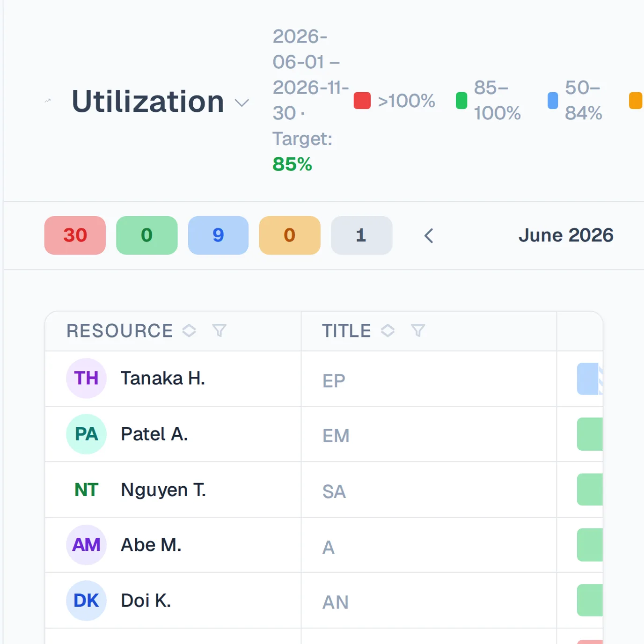Go to the previous month with the left chevron
Image resolution: width=644 pixels, height=644 pixels.
pyautogui.click(x=429, y=235)
